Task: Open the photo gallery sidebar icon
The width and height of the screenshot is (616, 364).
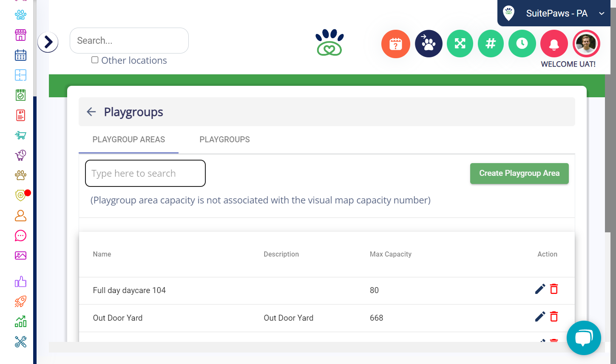Action: (20, 255)
